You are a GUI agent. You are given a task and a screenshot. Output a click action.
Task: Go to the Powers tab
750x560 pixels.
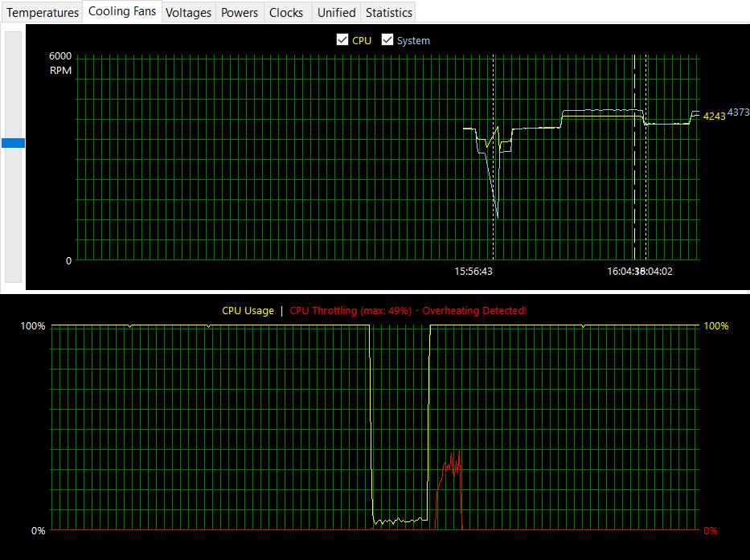click(x=240, y=13)
